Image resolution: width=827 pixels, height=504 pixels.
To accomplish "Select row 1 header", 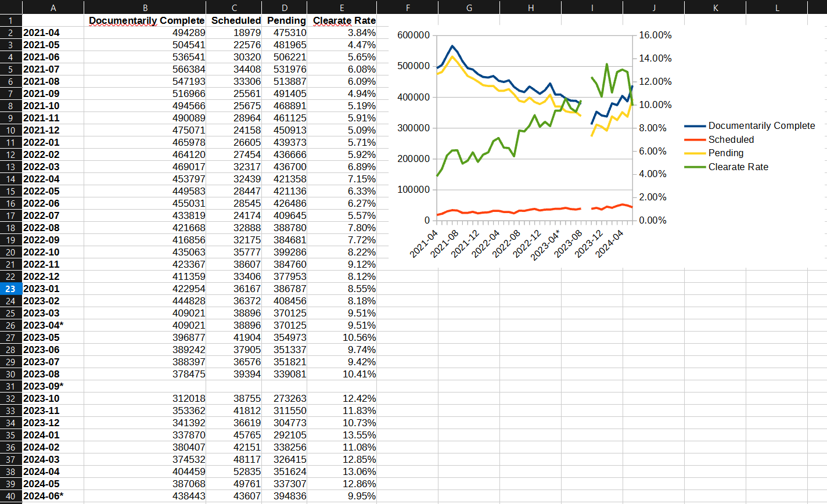I will (x=11, y=20).
